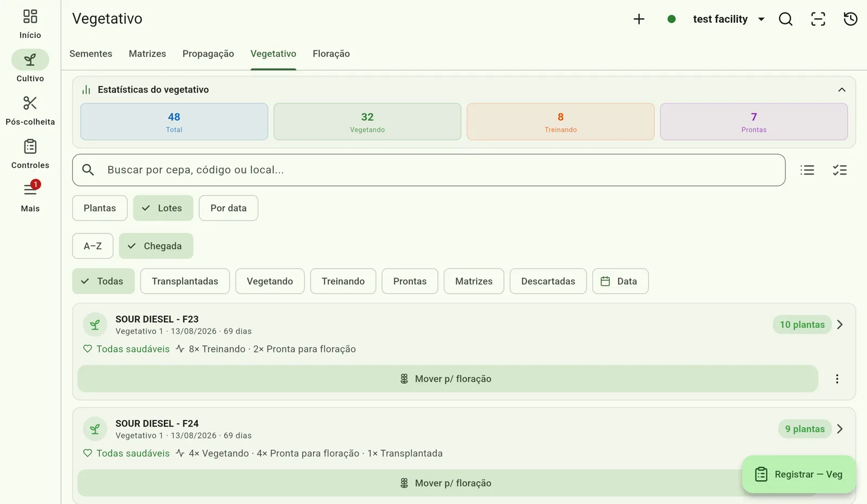Sort by Chegada chip

coord(156,246)
